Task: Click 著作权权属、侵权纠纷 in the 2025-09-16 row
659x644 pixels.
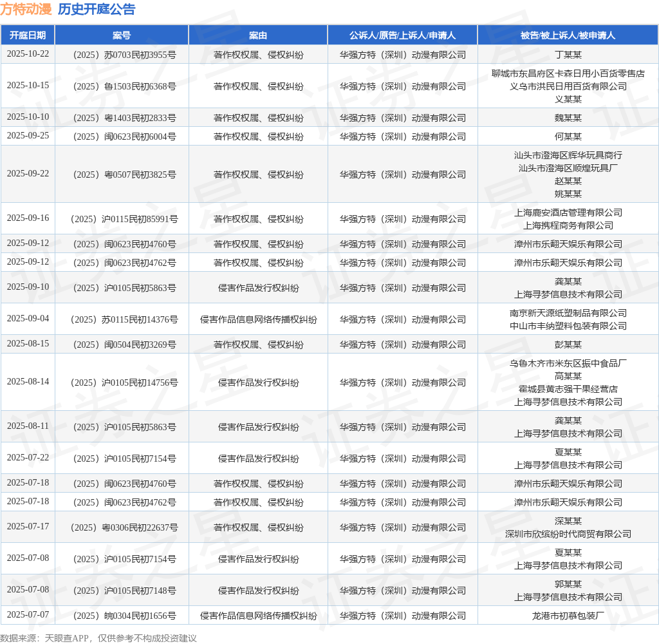Action: pyautogui.click(x=258, y=219)
